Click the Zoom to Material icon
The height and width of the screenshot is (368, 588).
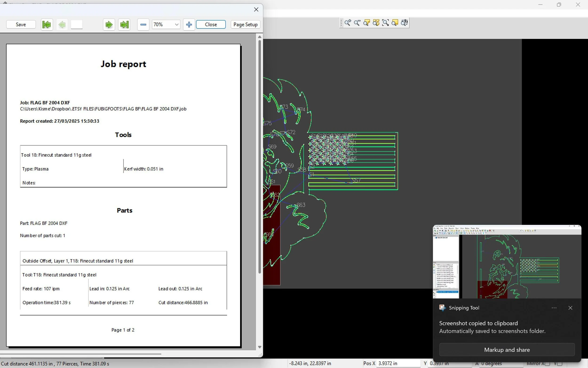coord(395,23)
